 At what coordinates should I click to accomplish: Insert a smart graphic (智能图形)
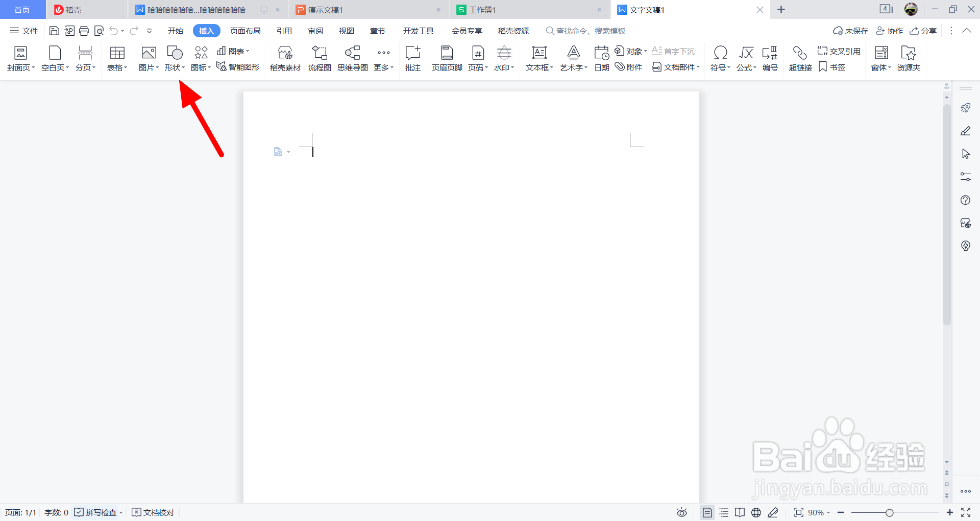point(238,67)
